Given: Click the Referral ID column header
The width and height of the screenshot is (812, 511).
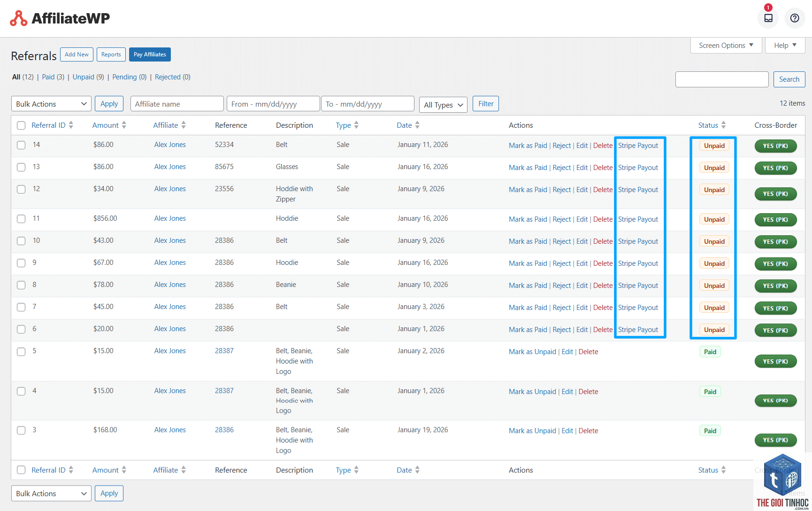Looking at the screenshot, I should pos(48,125).
